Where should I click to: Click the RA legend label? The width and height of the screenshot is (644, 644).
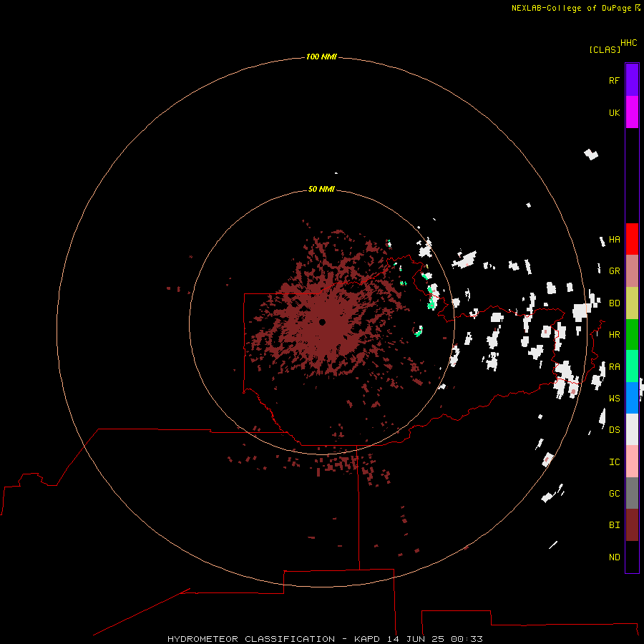(614, 367)
